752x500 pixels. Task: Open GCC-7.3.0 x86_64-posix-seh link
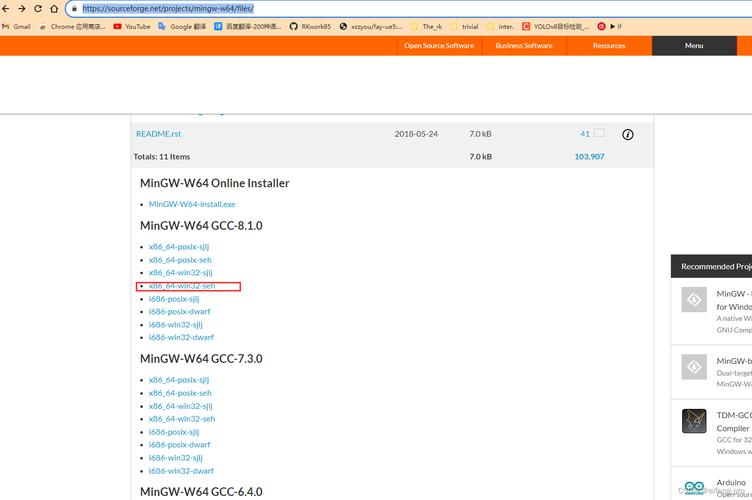tap(180, 393)
